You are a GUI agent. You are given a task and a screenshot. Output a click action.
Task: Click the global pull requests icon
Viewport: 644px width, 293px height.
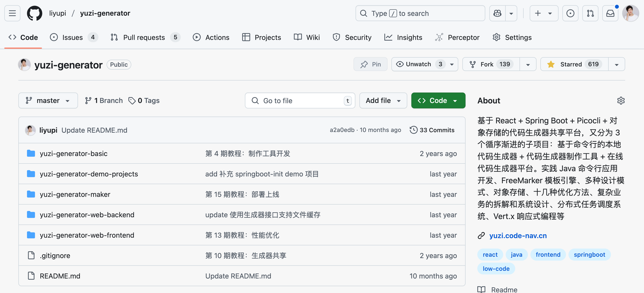click(590, 13)
